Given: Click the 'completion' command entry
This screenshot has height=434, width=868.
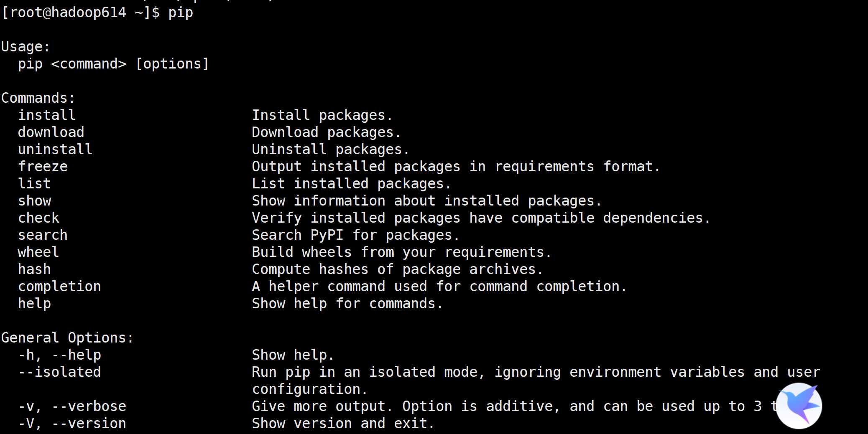Looking at the screenshot, I should tap(59, 286).
